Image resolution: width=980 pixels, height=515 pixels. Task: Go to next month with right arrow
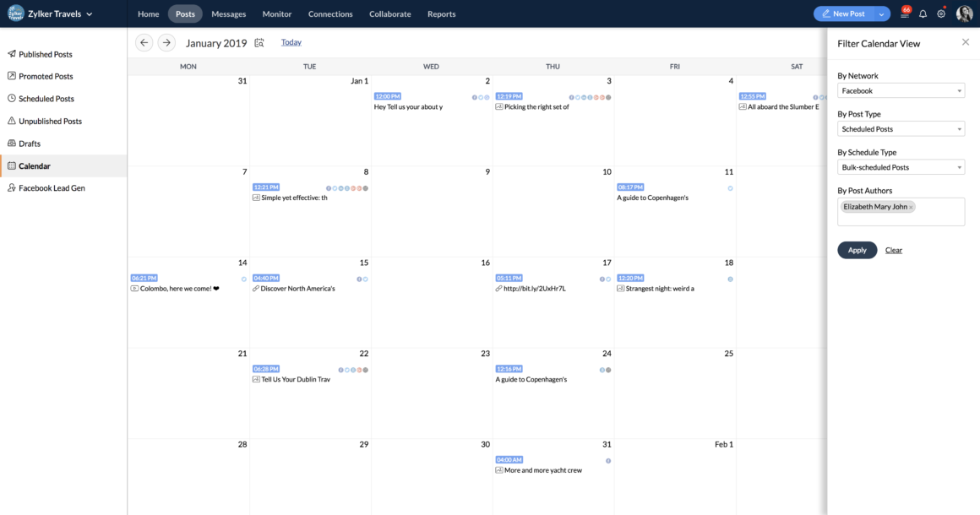click(x=166, y=42)
